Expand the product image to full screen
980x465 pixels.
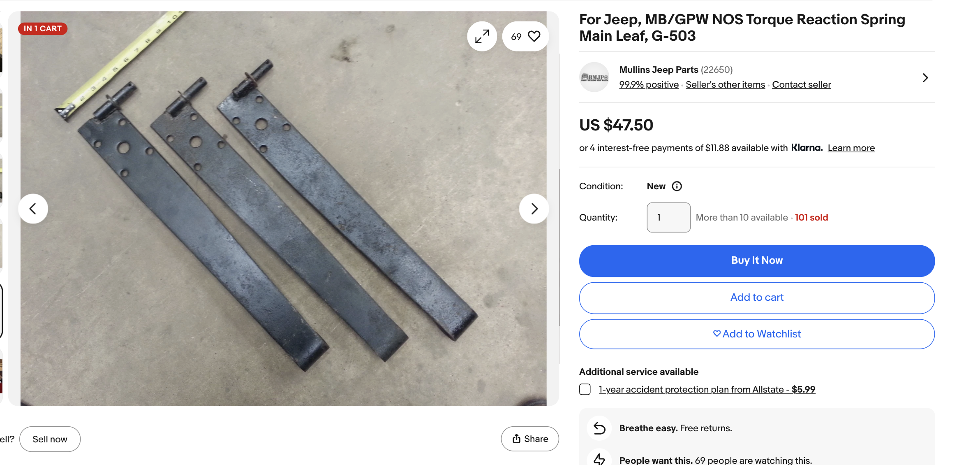click(x=482, y=37)
